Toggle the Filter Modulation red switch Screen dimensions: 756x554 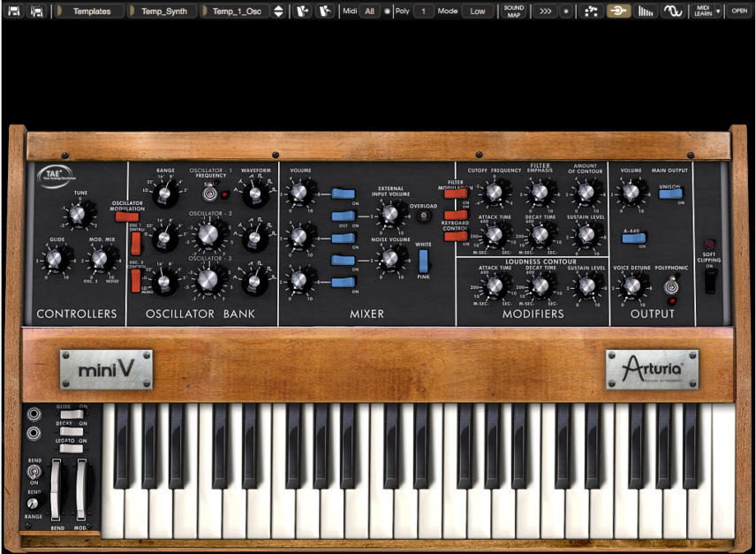(x=455, y=194)
